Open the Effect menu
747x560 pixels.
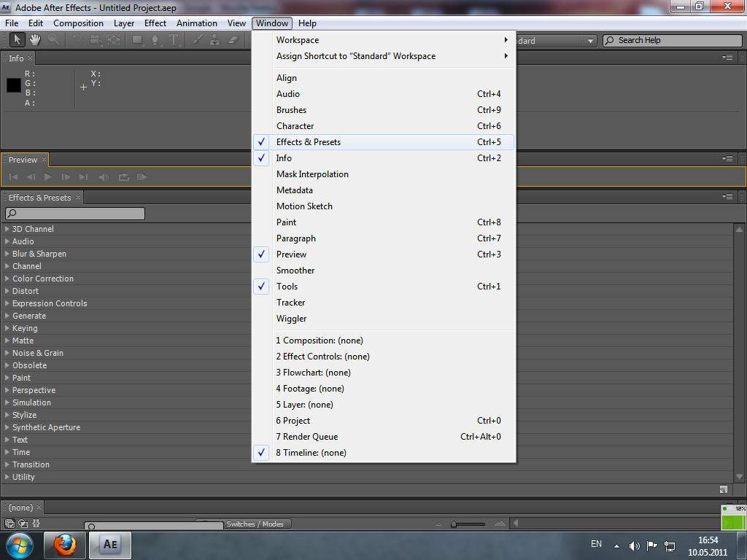click(155, 23)
